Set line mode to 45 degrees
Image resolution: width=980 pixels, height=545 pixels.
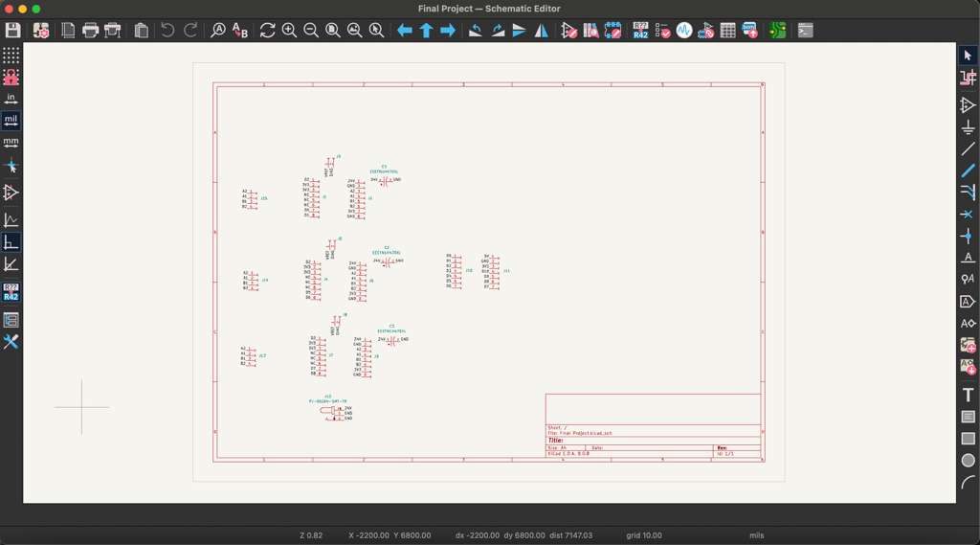pyautogui.click(x=11, y=264)
